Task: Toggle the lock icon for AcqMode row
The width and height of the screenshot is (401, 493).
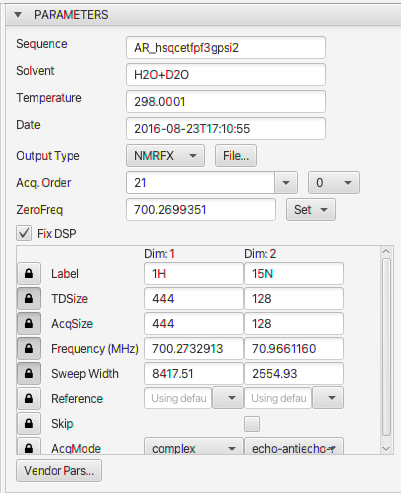Action: (x=29, y=447)
